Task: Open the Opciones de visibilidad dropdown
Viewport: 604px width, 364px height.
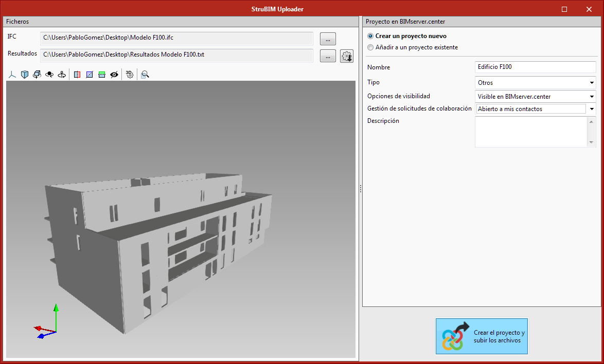Action: tap(536, 97)
